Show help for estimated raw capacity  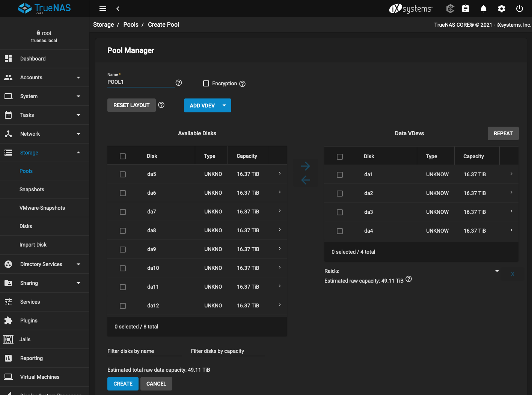tap(409, 279)
